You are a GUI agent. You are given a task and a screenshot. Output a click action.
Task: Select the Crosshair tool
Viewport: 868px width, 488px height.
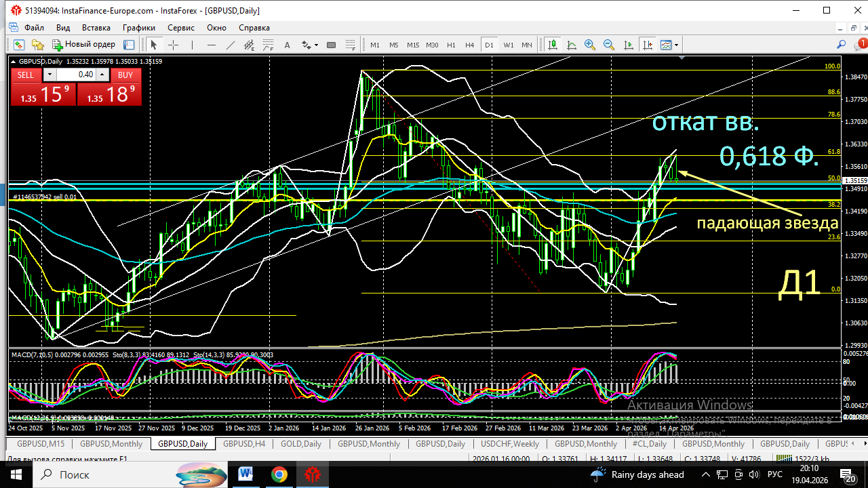coord(172,45)
